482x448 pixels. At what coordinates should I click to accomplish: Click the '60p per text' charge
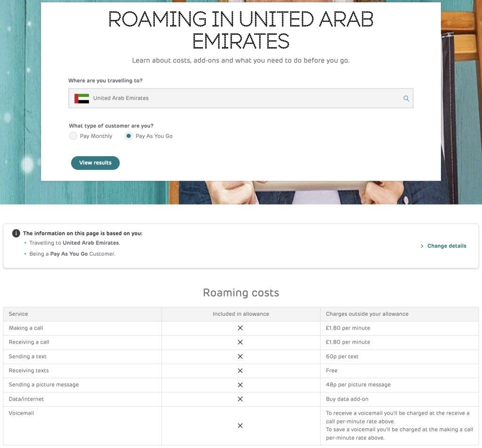(342, 357)
